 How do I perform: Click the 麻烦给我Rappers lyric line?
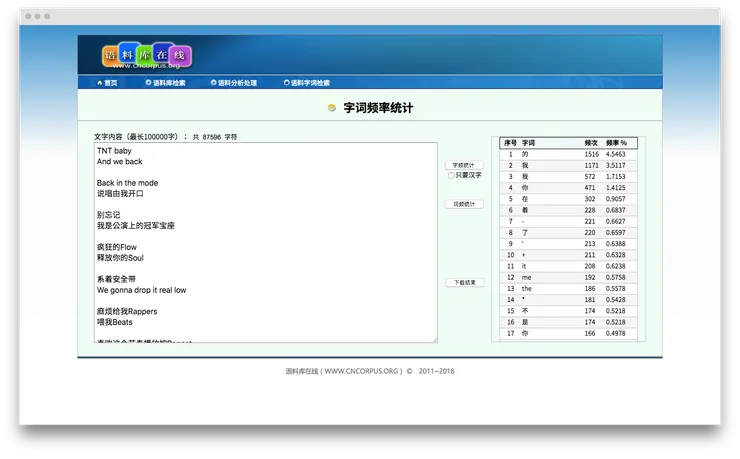[127, 311]
